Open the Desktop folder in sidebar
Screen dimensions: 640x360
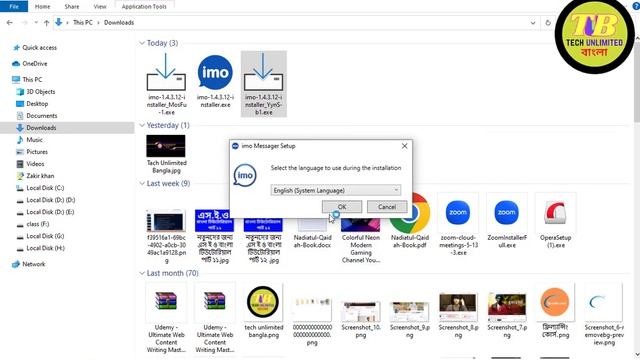pos(37,104)
